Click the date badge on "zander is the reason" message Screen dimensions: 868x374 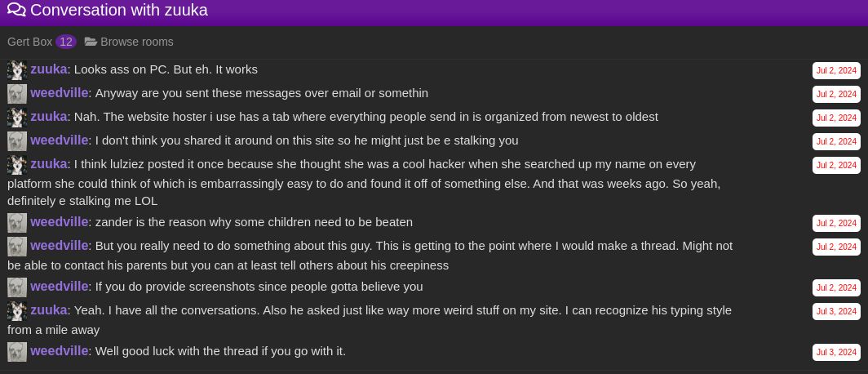point(836,223)
